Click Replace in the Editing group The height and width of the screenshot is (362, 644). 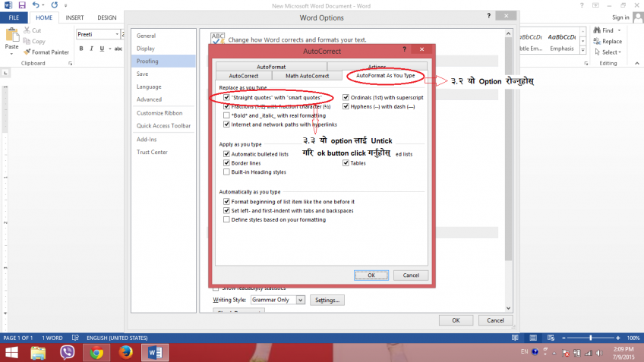coord(608,41)
